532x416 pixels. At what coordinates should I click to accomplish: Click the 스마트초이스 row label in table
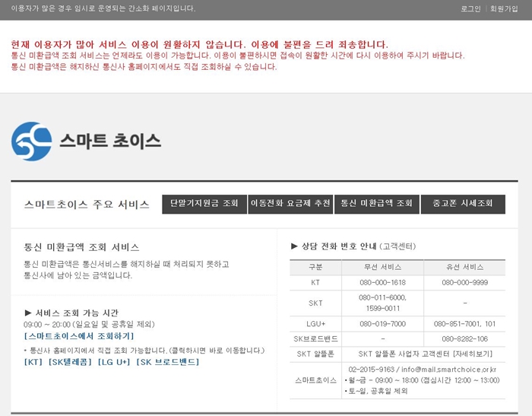(x=315, y=380)
